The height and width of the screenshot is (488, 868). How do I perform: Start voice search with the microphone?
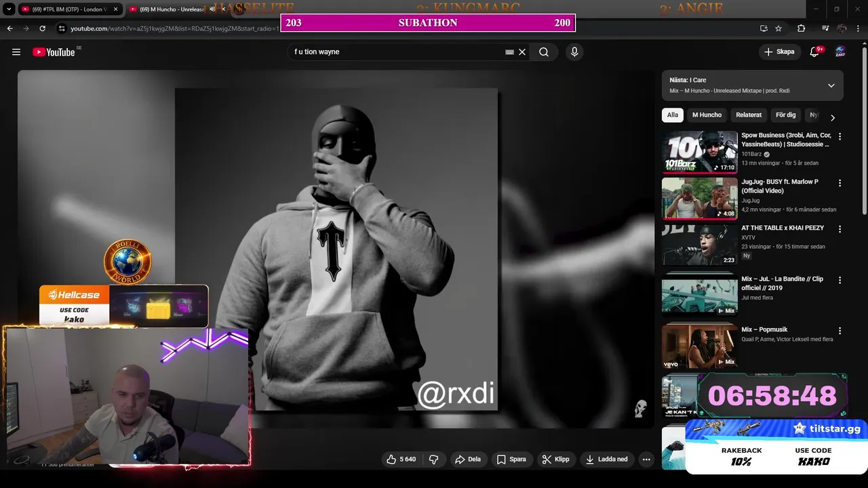574,52
